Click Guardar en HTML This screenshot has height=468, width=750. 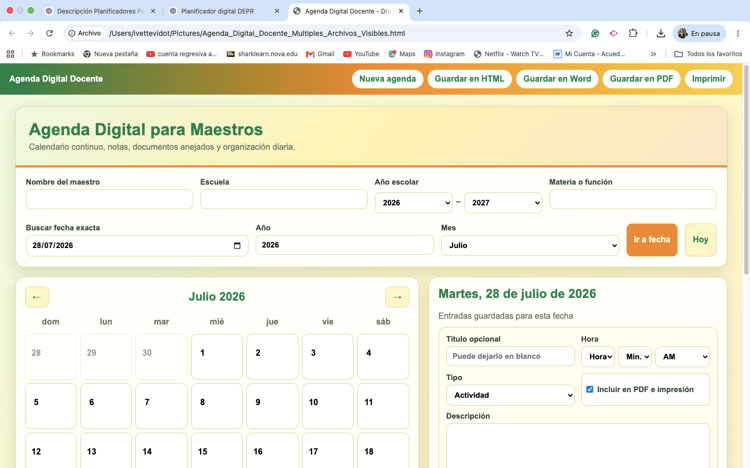coord(469,79)
